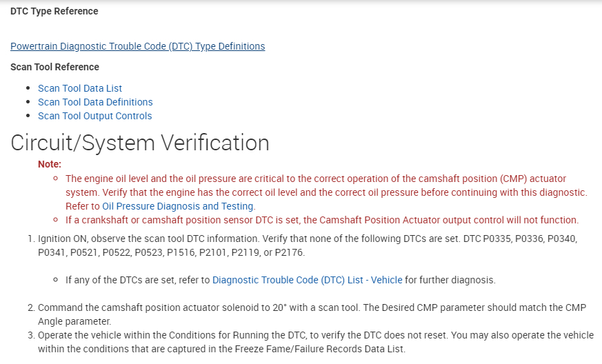Open Scan Tool Output Controls link

pos(94,116)
